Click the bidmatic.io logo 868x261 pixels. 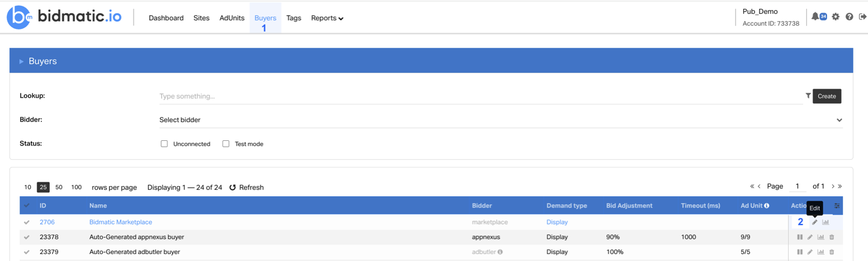64,17
